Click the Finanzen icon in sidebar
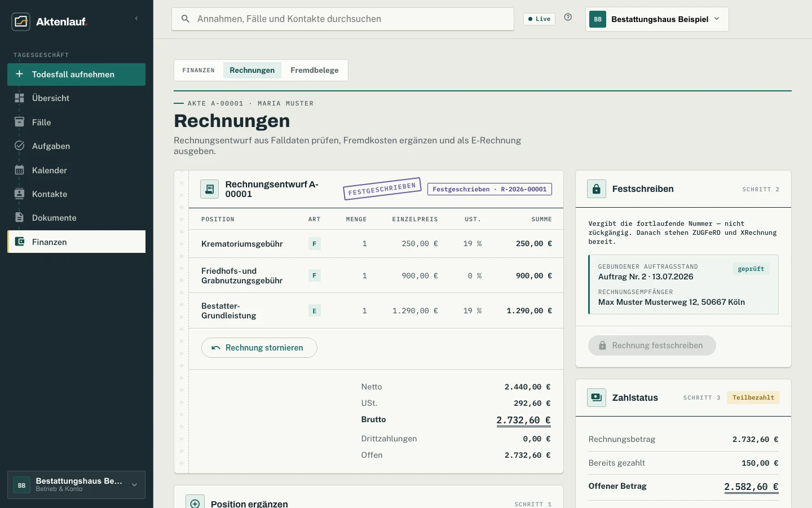The height and width of the screenshot is (508, 812). coord(19,242)
